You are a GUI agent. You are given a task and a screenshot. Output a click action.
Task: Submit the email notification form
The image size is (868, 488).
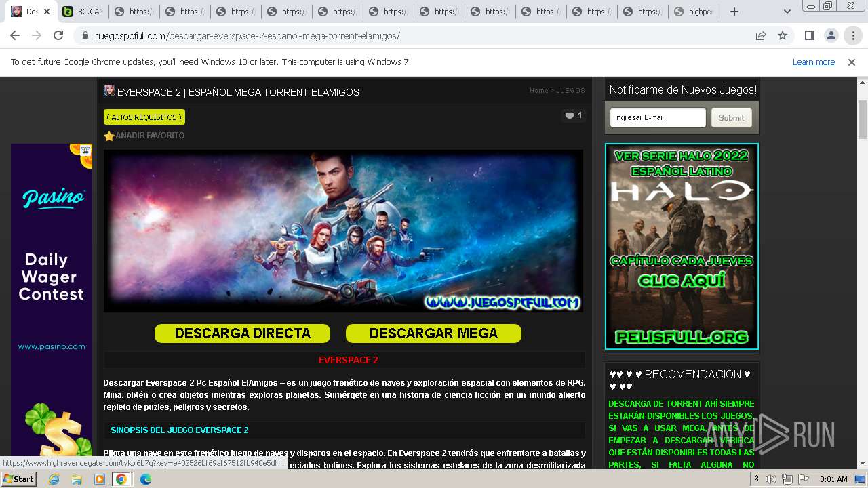731,117
